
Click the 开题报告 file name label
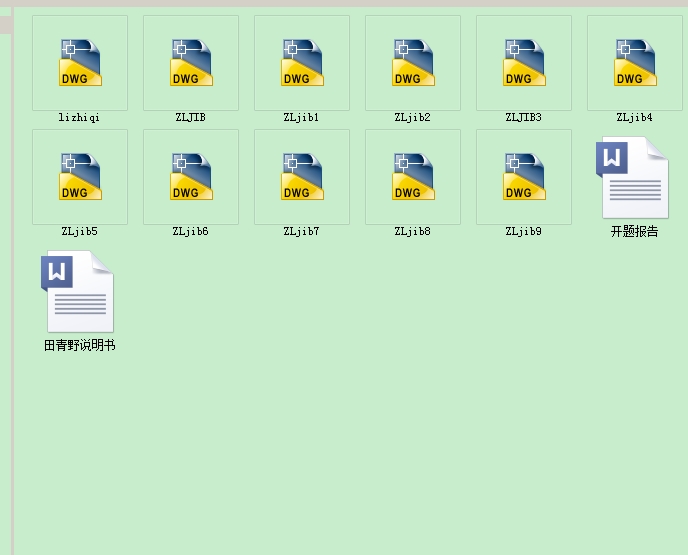(634, 231)
